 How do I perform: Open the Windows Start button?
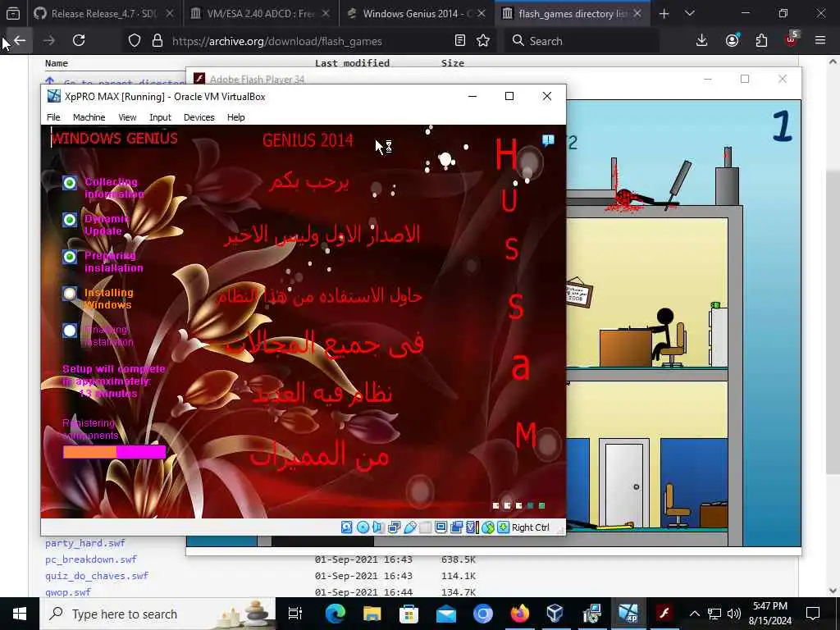click(20, 614)
